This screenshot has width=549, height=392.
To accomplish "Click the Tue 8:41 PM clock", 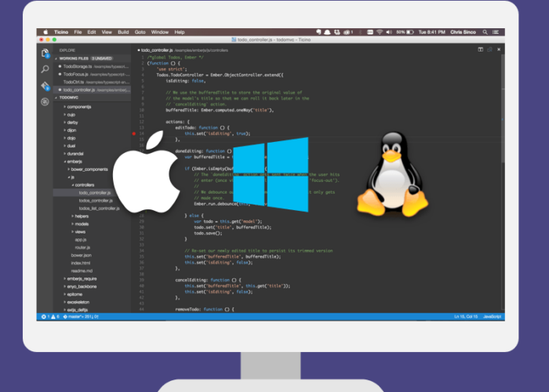I will click(x=431, y=32).
